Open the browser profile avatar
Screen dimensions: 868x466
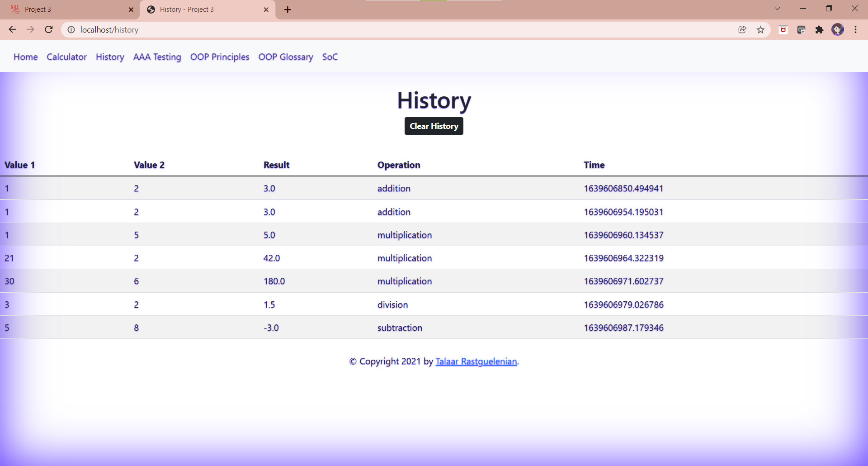point(838,29)
